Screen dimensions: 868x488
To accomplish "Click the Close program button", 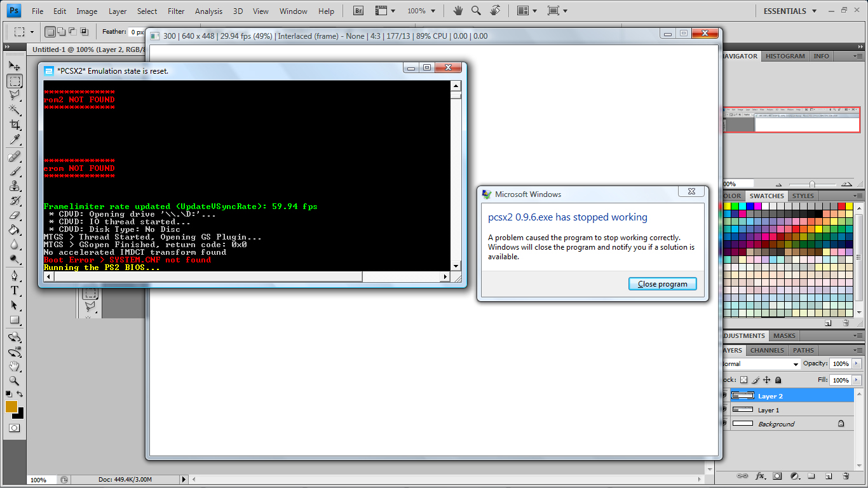I will [663, 284].
